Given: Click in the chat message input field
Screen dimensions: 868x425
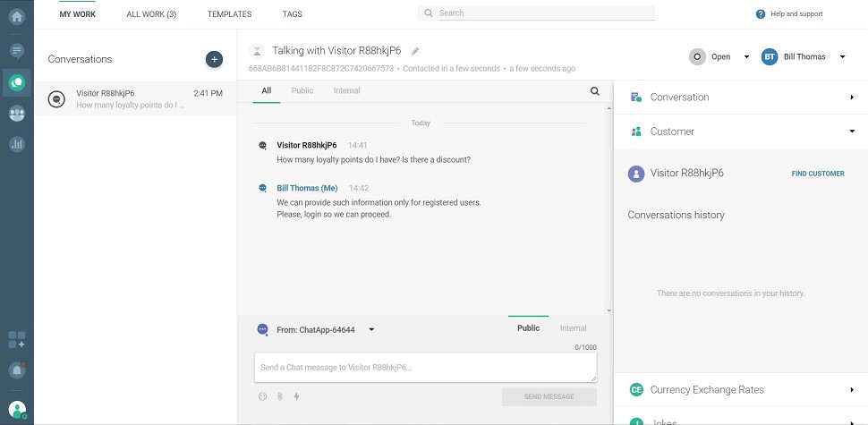Looking at the screenshot, I should point(425,368).
